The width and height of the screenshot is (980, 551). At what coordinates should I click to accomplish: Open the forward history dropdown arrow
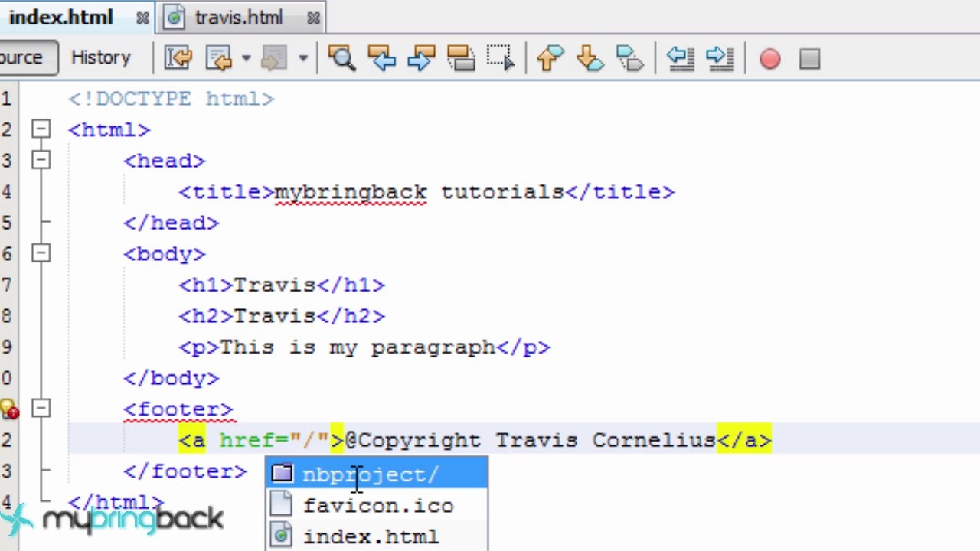click(303, 58)
